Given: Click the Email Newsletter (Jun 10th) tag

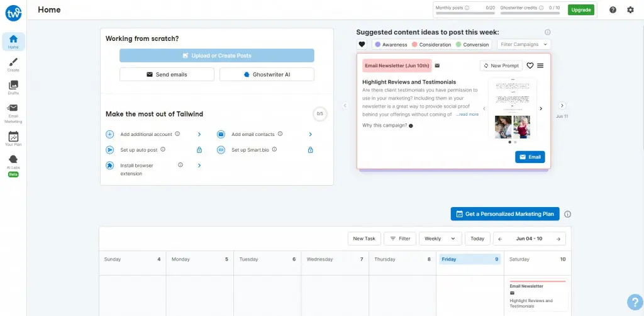Looking at the screenshot, I should tap(397, 65).
